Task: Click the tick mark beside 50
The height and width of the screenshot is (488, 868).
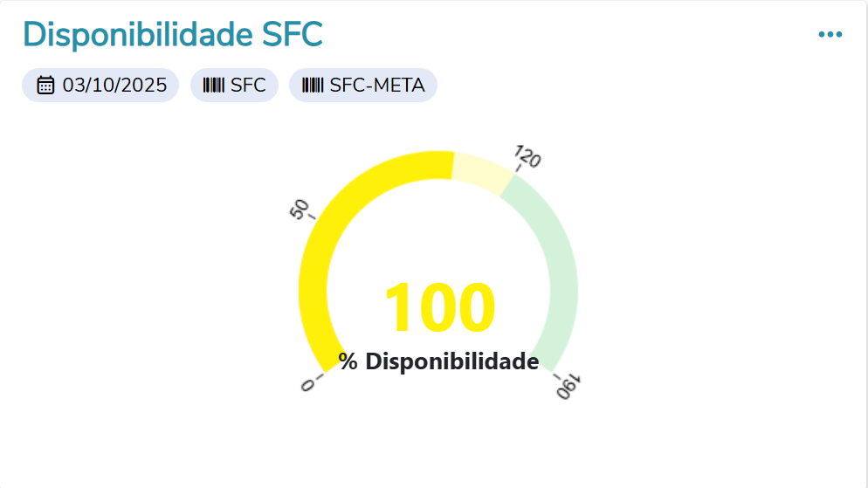Action: click(312, 217)
